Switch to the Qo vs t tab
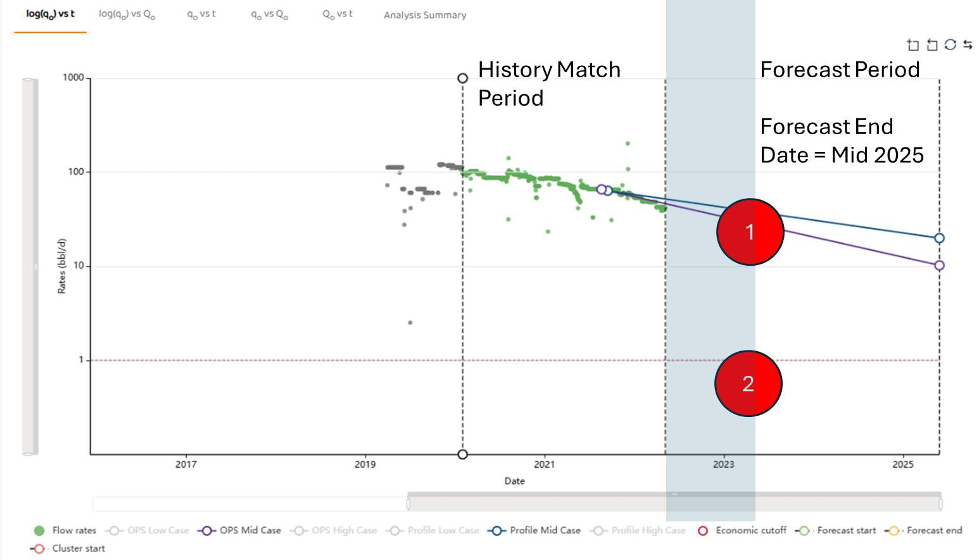Viewport: 979px width, 560px height. click(x=338, y=14)
